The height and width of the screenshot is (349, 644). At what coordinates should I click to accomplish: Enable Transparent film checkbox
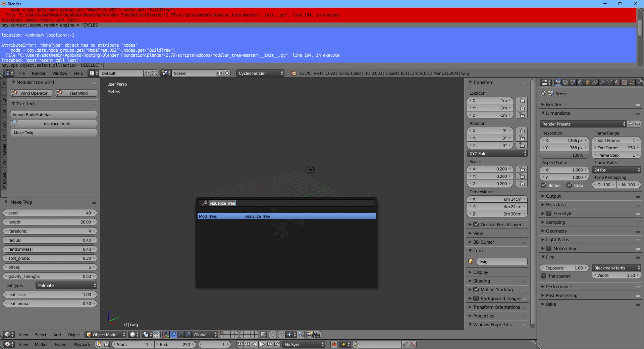click(544, 276)
